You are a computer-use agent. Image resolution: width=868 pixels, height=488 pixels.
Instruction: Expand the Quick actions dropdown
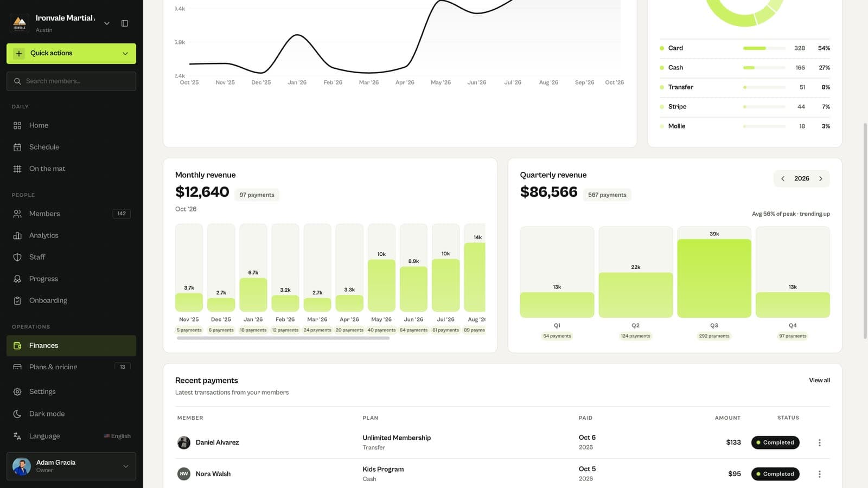coord(71,54)
